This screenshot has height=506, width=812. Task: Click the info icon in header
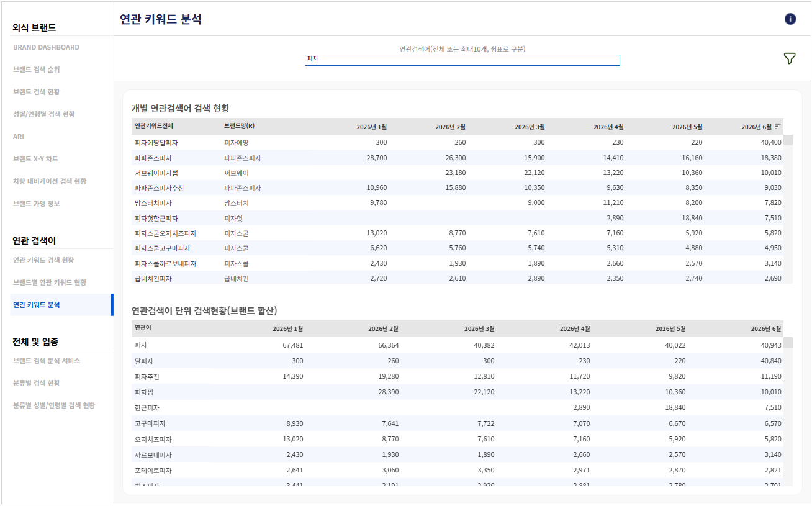click(x=790, y=19)
